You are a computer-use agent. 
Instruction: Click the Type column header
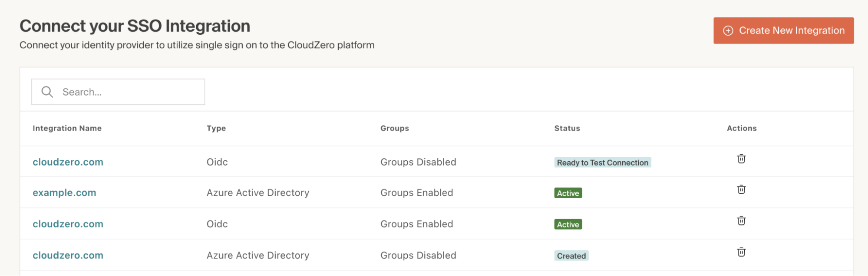click(x=216, y=128)
